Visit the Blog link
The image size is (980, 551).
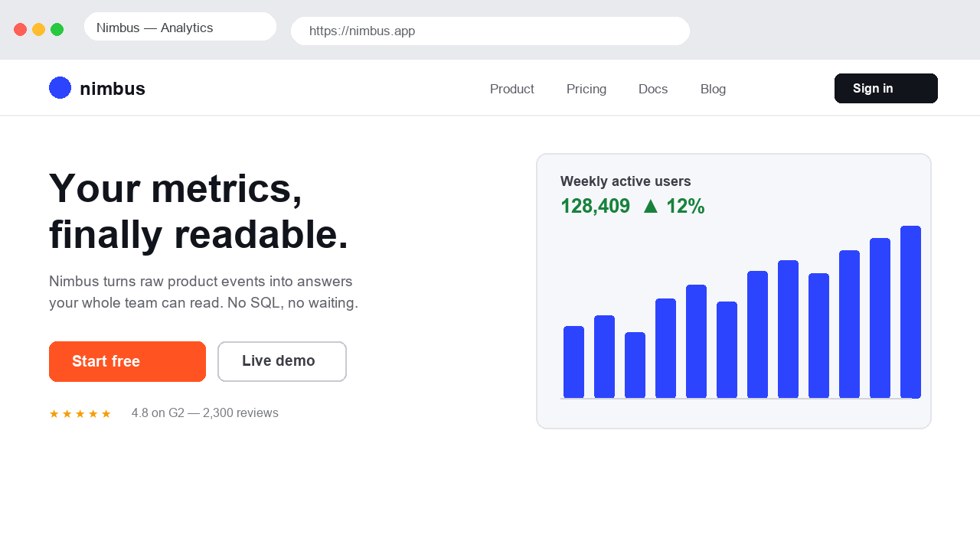click(713, 89)
